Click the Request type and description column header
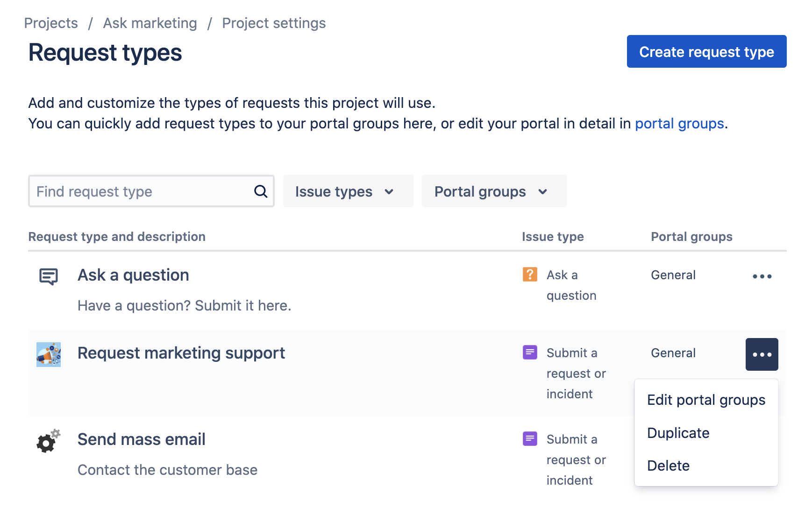812x508 pixels. tap(117, 237)
